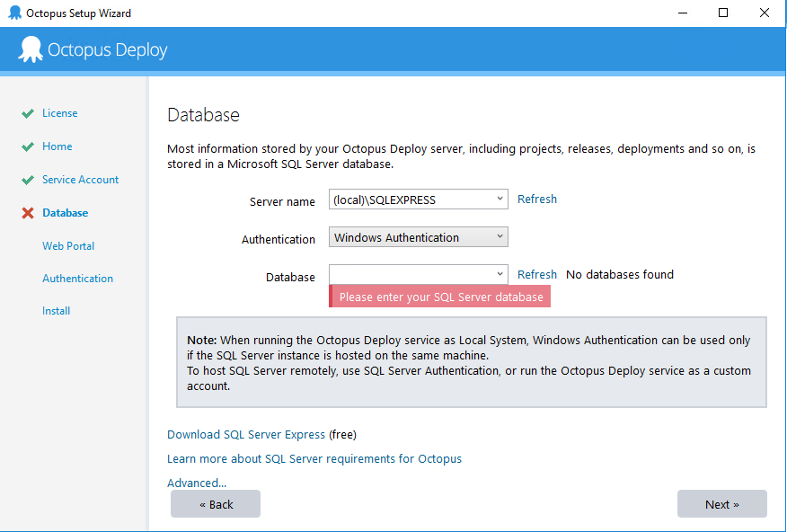Click the Octopus icon in title bar
This screenshot has width=787, height=532.
tap(14, 13)
